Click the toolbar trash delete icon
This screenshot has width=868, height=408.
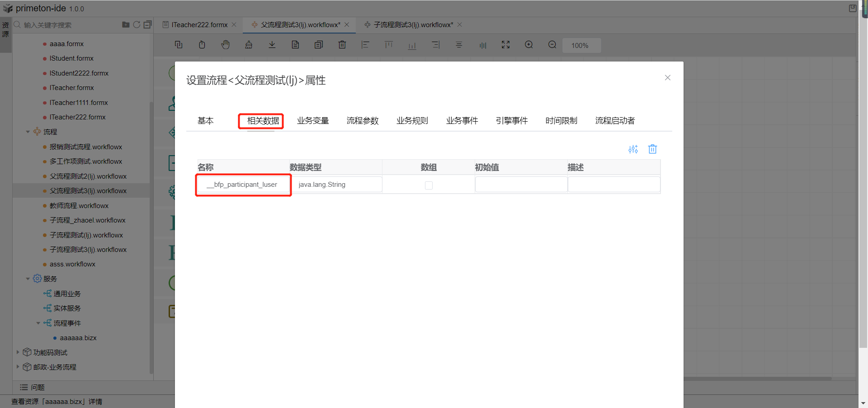pyautogui.click(x=342, y=45)
